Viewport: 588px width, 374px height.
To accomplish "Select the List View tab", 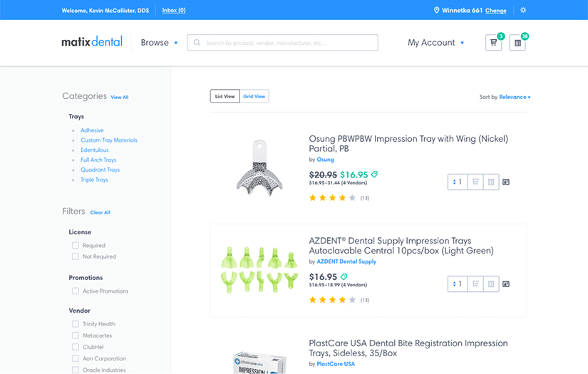I will pos(225,96).
